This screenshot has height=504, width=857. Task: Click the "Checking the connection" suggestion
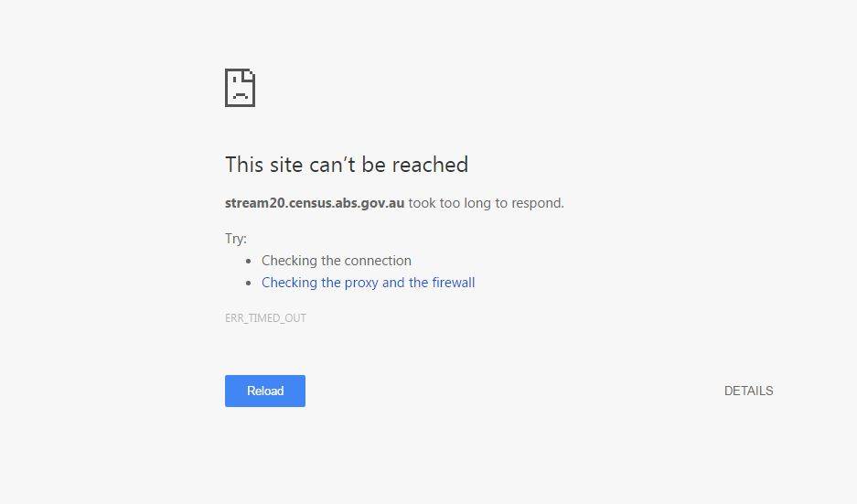(x=337, y=261)
